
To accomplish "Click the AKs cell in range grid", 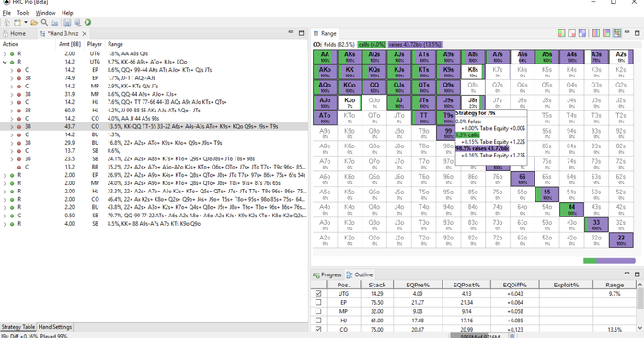I will click(x=350, y=57).
